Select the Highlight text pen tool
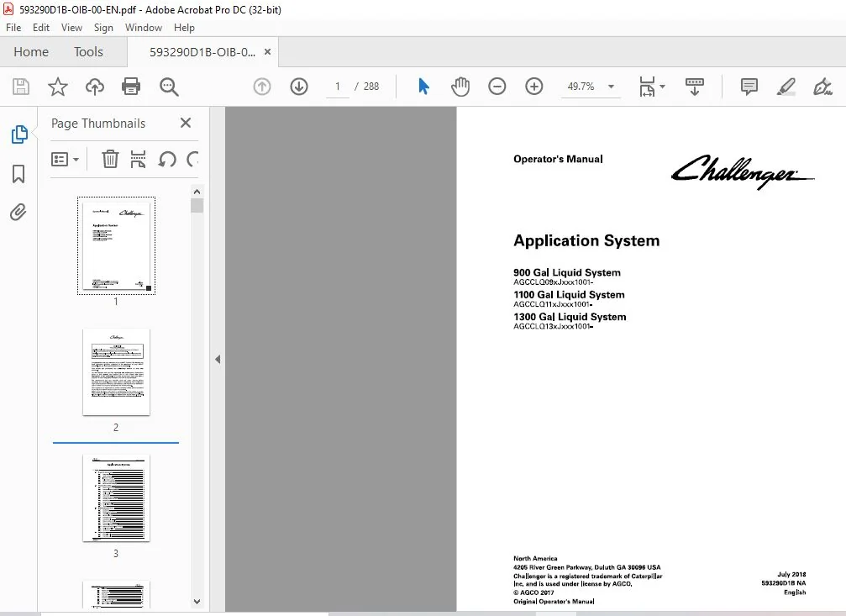Viewport: 846px width, 616px height. pyautogui.click(x=786, y=87)
